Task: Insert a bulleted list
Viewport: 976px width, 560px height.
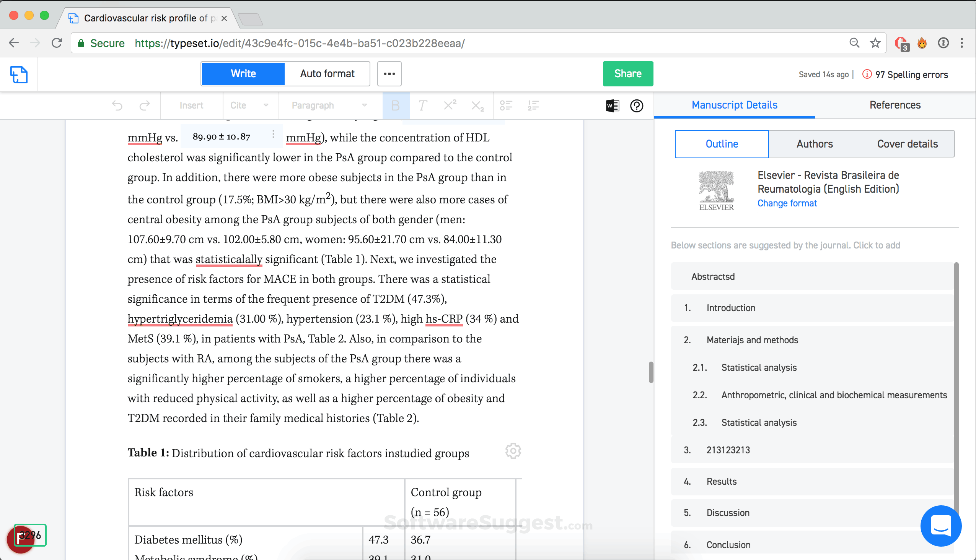Action: click(x=507, y=106)
